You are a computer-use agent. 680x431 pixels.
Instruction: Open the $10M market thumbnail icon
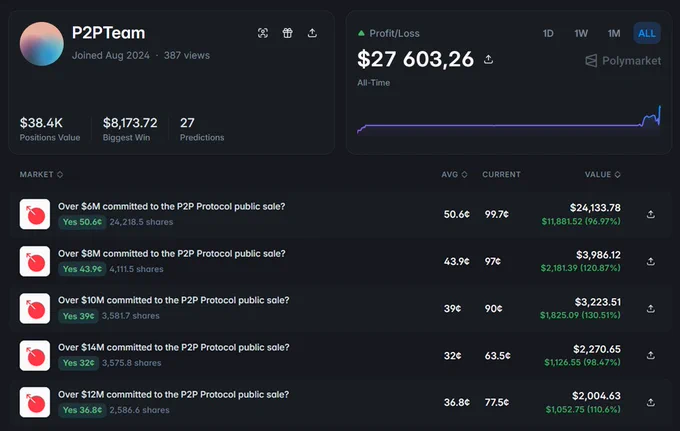pyautogui.click(x=35, y=308)
